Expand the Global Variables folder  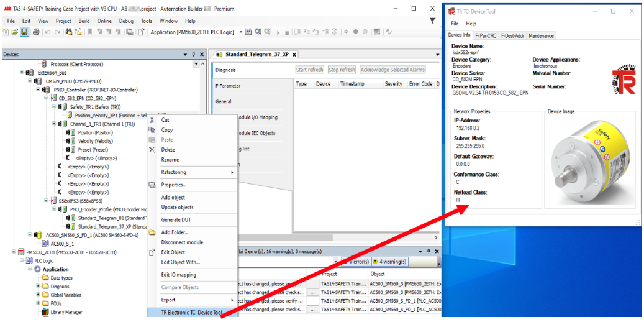[x=38, y=295]
